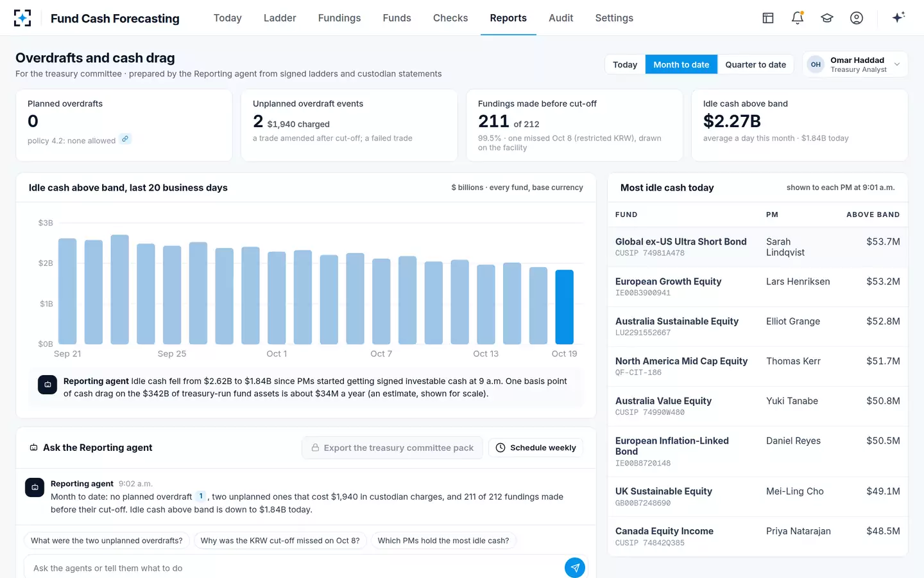Open the notifications bell
Viewport: 924px width, 578px height.
(x=798, y=18)
